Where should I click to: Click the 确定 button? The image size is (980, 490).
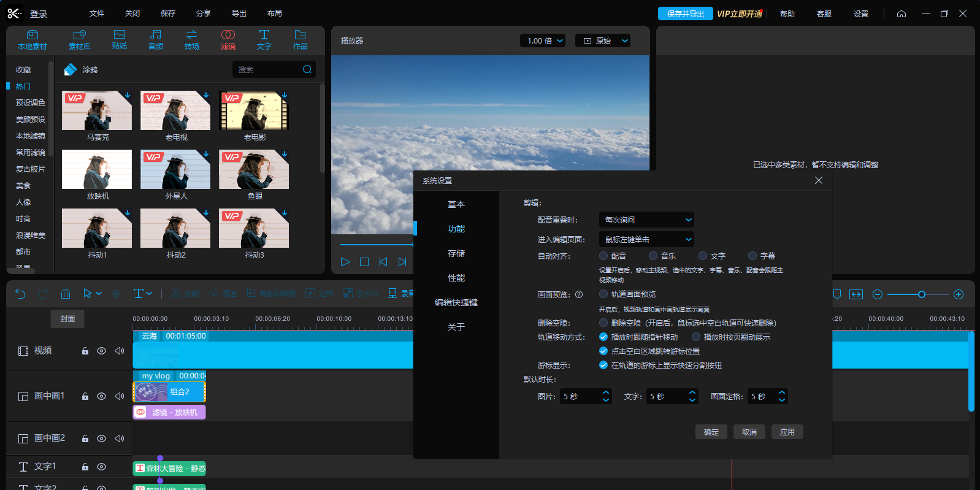(x=711, y=432)
